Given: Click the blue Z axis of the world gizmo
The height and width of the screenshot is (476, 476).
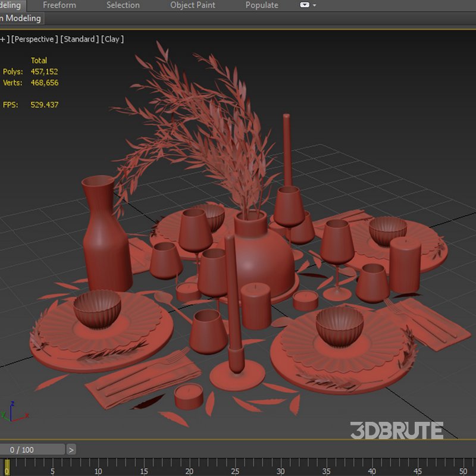Looking at the screenshot, I should coord(11,408).
